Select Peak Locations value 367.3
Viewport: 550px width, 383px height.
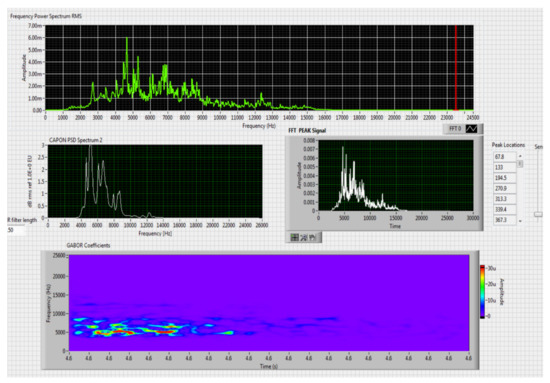click(505, 220)
